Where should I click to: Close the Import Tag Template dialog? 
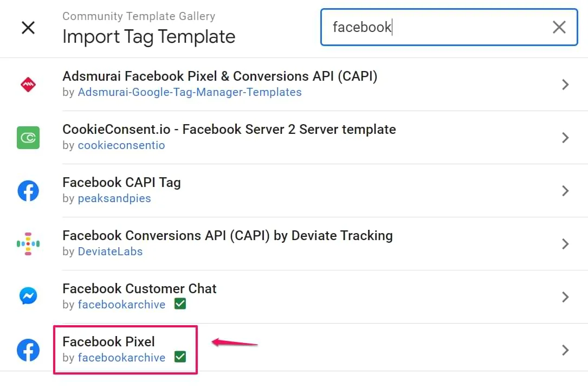pos(28,28)
